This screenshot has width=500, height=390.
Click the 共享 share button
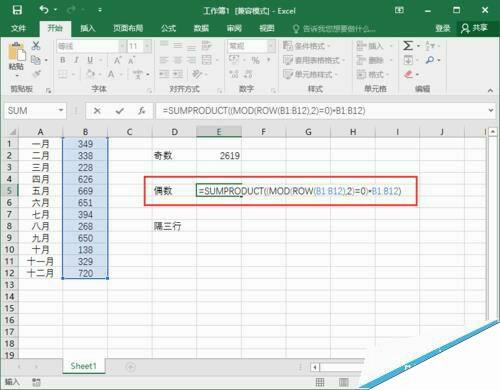pos(475,28)
